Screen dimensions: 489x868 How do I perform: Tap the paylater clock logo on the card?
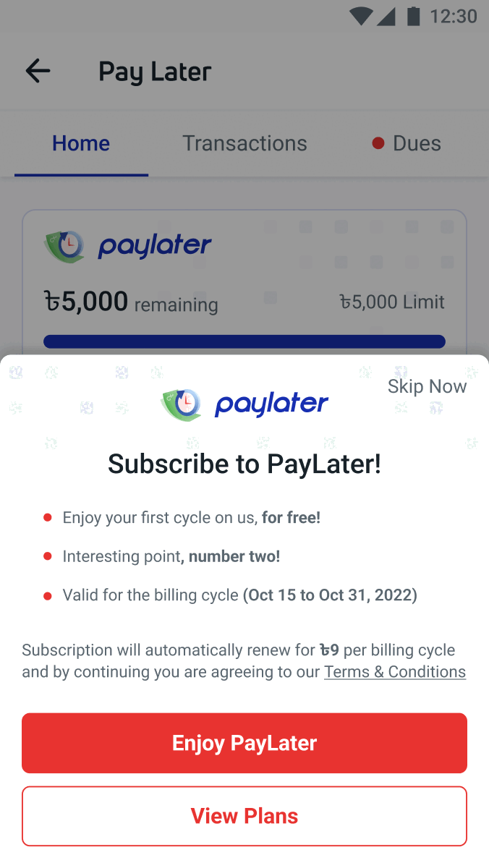[x=65, y=247]
